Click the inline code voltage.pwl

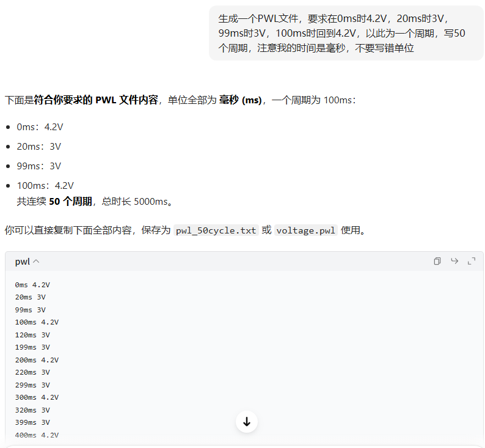point(305,230)
